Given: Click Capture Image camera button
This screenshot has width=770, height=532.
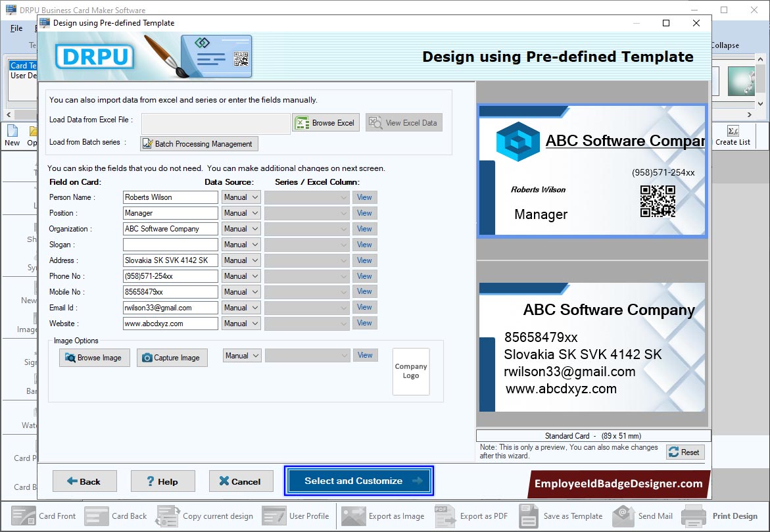Looking at the screenshot, I should click(172, 358).
